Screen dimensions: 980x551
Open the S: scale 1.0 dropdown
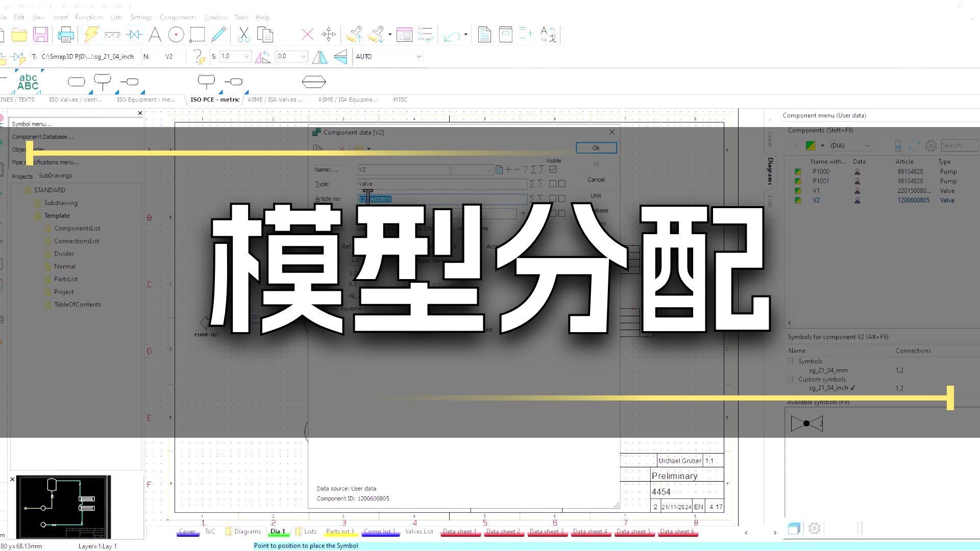247,57
